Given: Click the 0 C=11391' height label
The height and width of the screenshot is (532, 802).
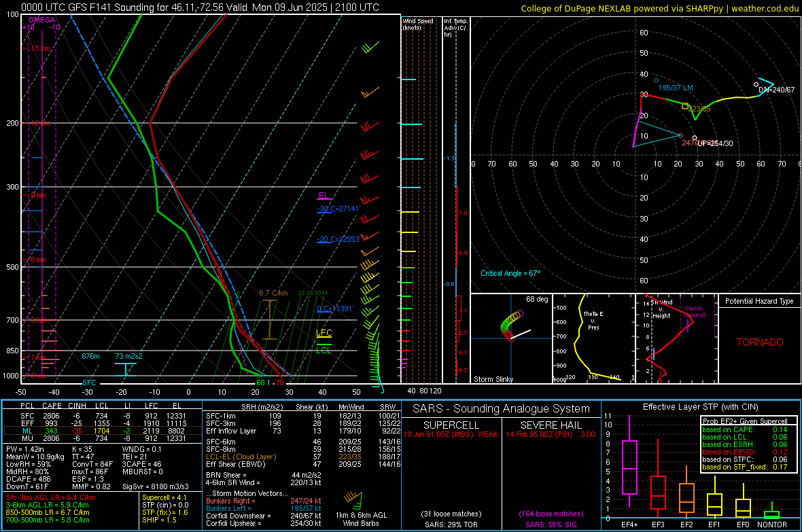Looking at the screenshot, I should tap(335, 308).
